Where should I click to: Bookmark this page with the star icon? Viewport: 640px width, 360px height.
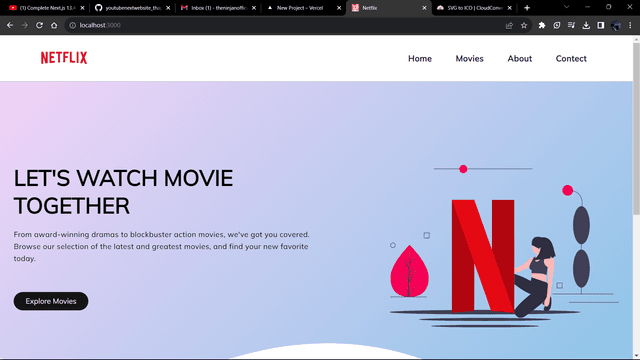click(x=524, y=25)
